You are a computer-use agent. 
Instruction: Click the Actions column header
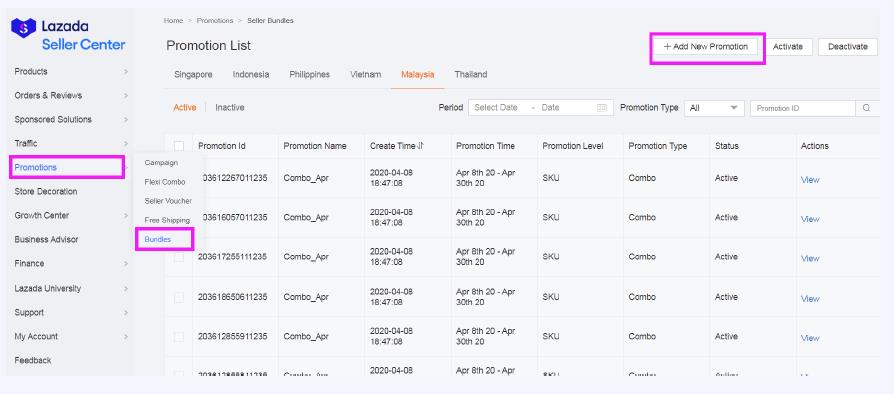tap(815, 146)
